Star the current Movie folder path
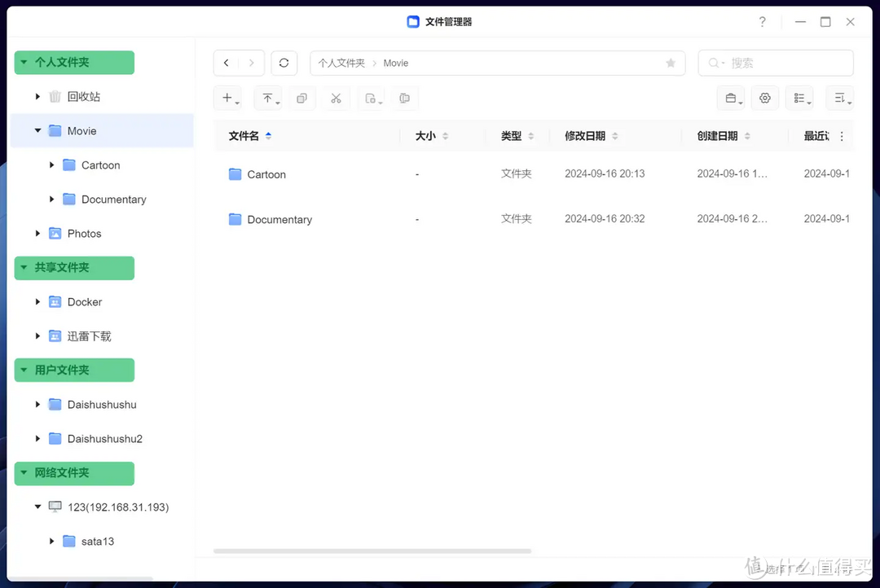This screenshot has width=880, height=588. (x=671, y=63)
